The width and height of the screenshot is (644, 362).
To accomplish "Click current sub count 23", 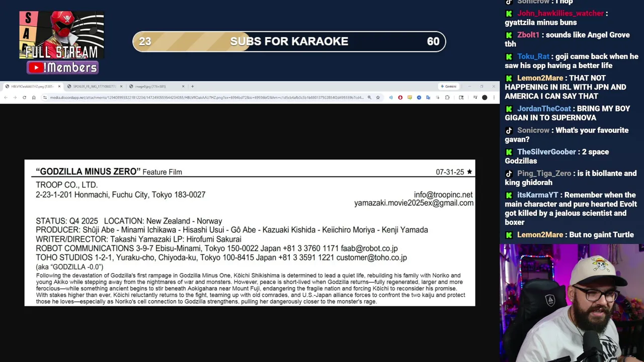I will pos(145,42).
